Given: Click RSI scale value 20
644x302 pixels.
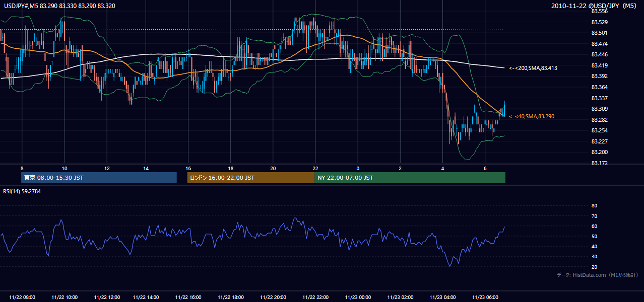Looking at the screenshot, I should (594, 267).
